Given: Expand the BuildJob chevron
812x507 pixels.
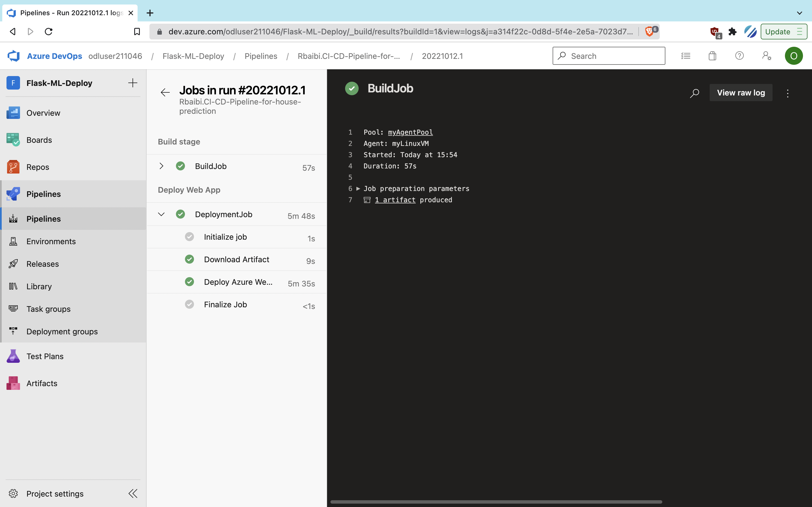Looking at the screenshot, I should (x=161, y=166).
